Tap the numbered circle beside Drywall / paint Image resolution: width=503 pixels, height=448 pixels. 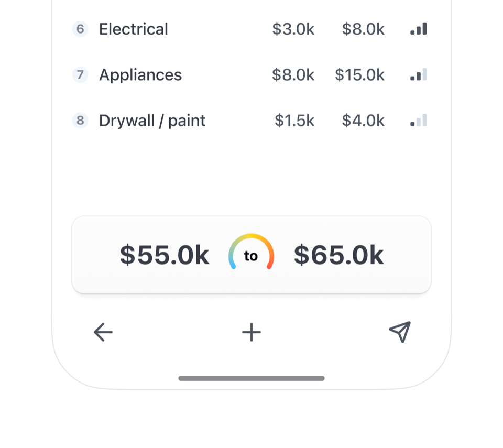click(x=80, y=121)
